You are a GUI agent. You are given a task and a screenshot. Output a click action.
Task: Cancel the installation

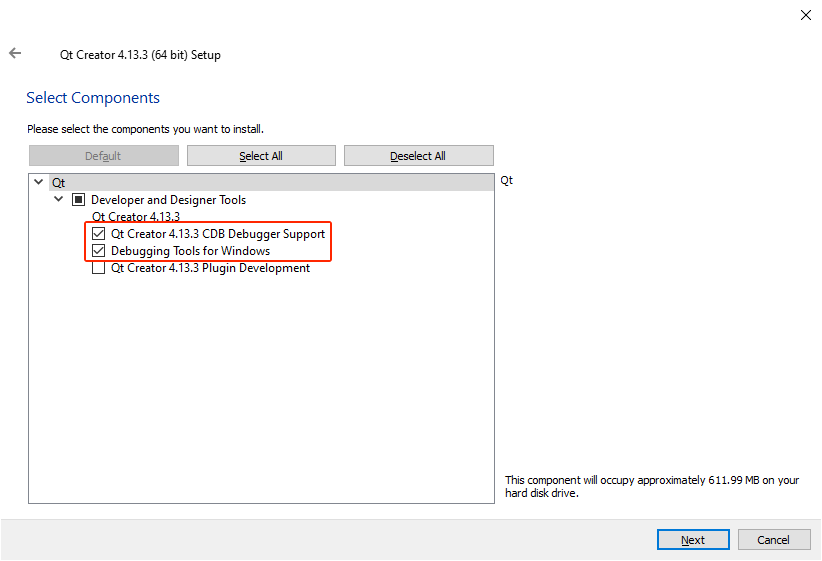(774, 540)
